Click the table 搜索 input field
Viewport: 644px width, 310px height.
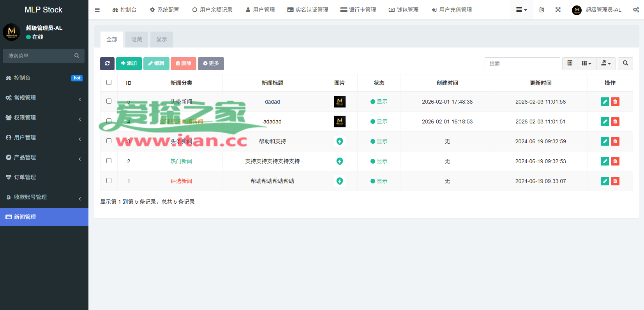pyautogui.click(x=522, y=63)
